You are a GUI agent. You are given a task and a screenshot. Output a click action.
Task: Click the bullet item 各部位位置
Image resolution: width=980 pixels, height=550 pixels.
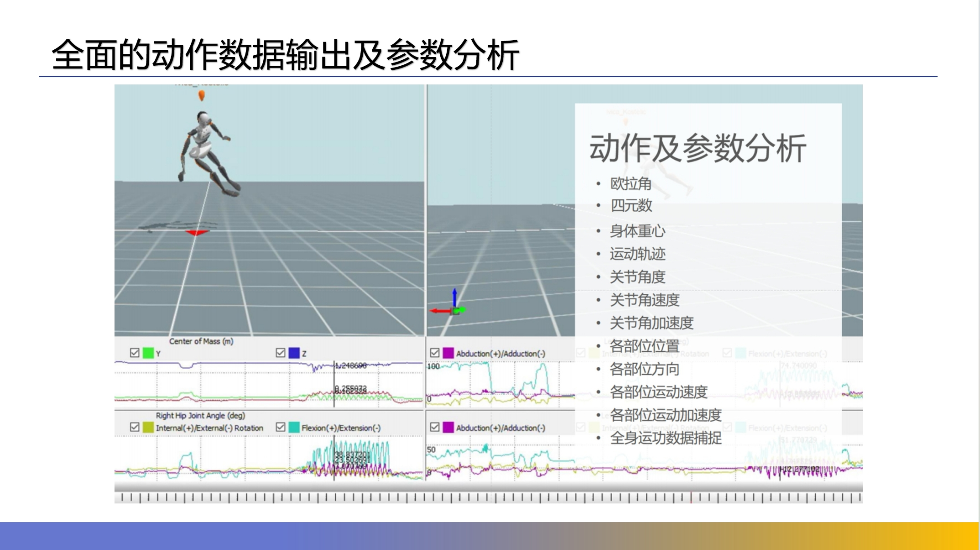click(x=645, y=346)
